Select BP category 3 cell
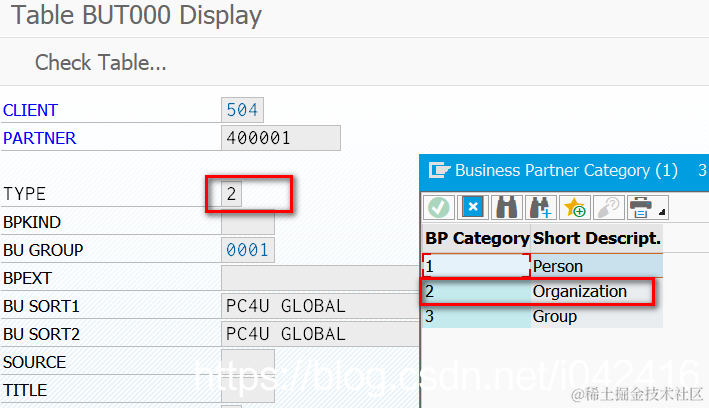The width and height of the screenshot is (709, 408). click(x=477, y=316)
